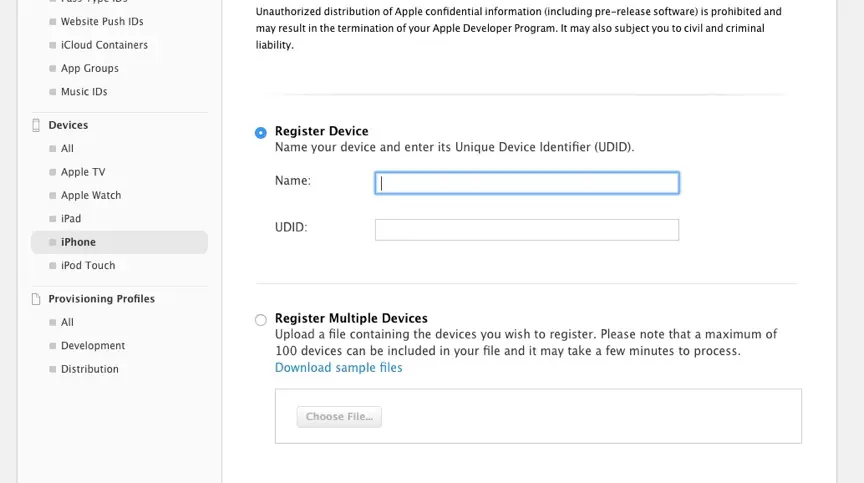Viewport: 864px width, 483px height.
Task: Click the Provisioning Profiles section header
Action: tap(101, 299)
